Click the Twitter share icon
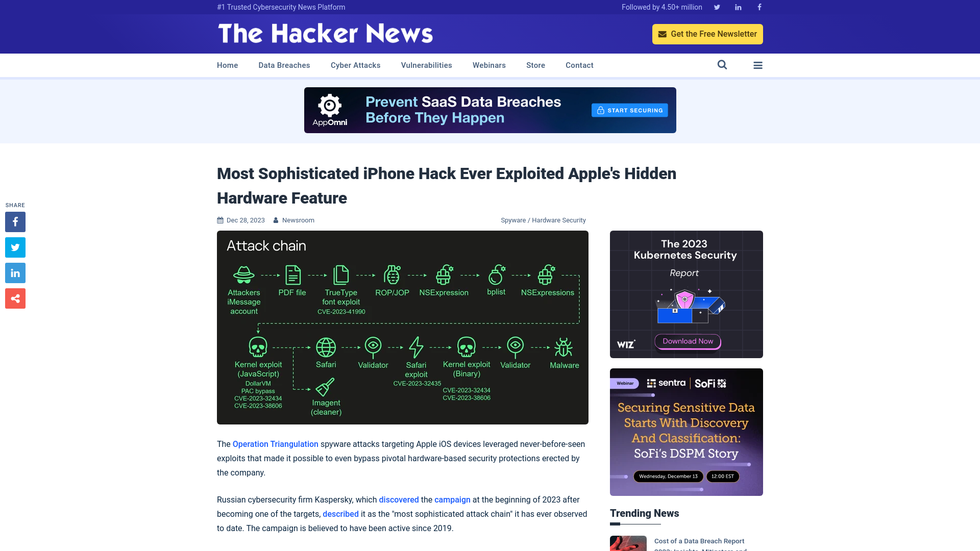 (x=15, y=247)
